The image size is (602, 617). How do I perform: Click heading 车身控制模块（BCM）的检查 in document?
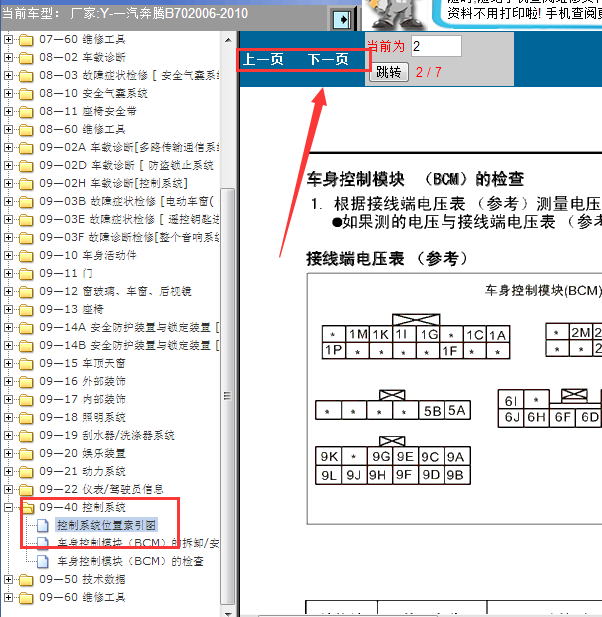[x=415, y=179]
